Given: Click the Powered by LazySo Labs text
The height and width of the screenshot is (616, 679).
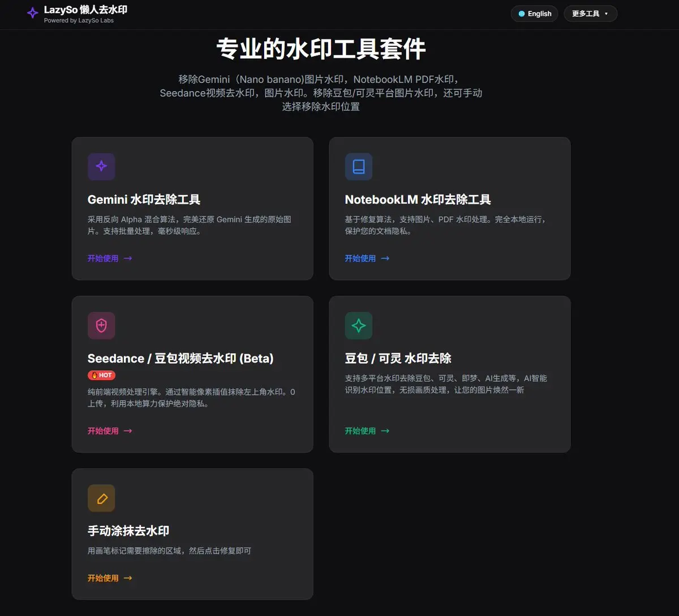Looking at the screenshot, I should click(79, 20).
